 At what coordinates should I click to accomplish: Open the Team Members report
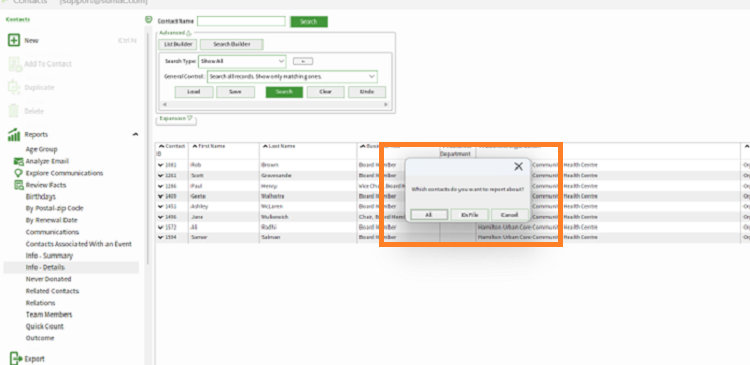coord(49,314)
